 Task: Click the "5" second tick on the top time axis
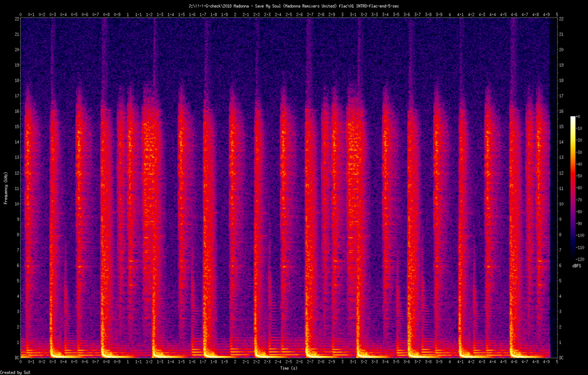[x=557, y=15]
